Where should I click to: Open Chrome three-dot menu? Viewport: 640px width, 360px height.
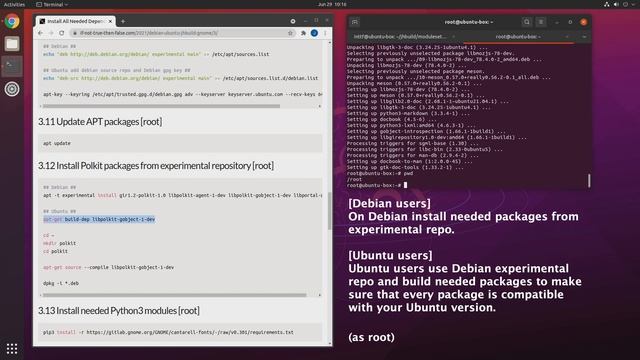(x=325, y=33)
